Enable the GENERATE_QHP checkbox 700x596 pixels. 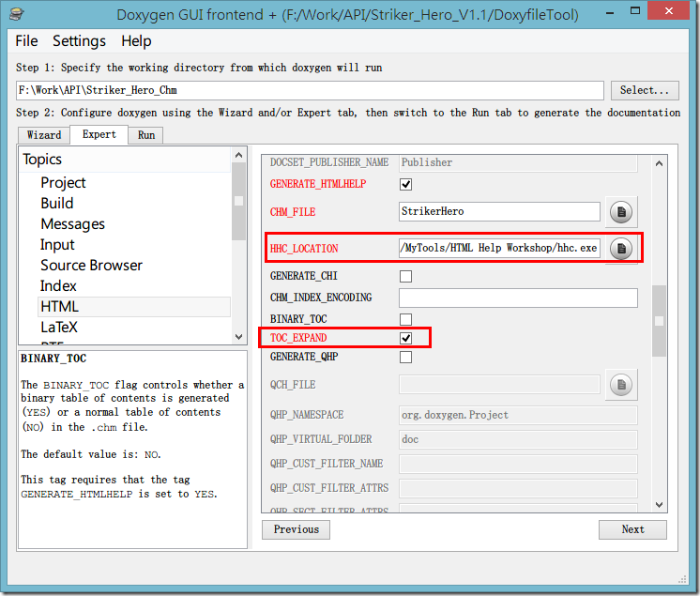(x=405, y=358)
